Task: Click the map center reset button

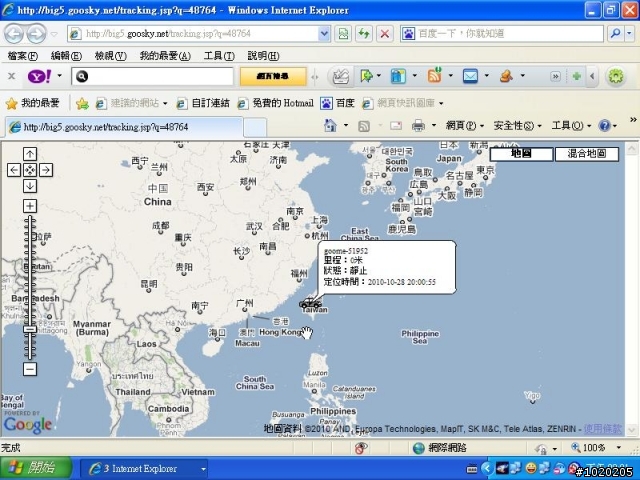Action: (x=30, y=170)
